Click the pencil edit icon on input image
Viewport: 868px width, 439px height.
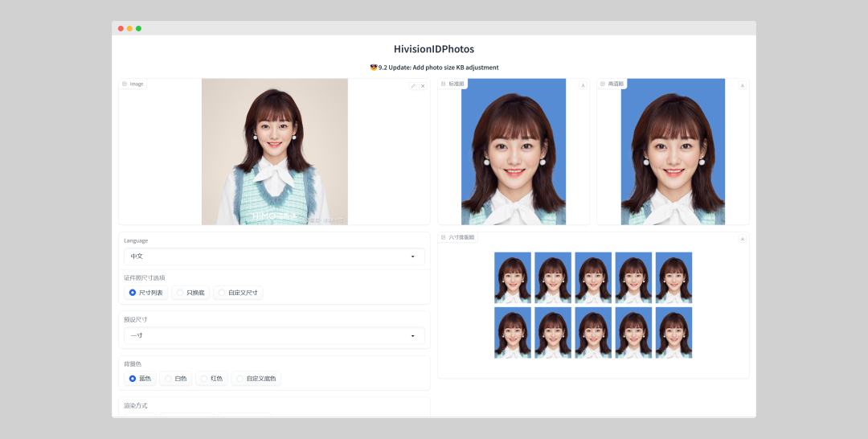(x=413, y=86)
